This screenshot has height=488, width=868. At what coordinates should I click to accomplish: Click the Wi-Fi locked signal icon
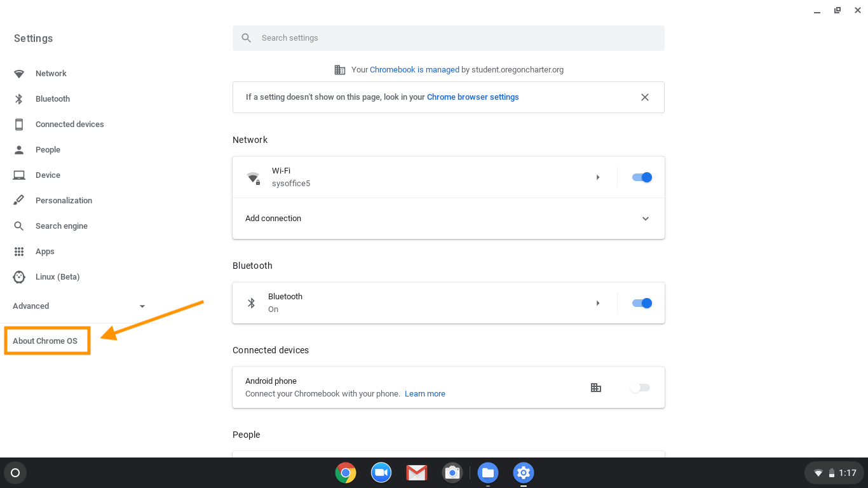(254, 178)
